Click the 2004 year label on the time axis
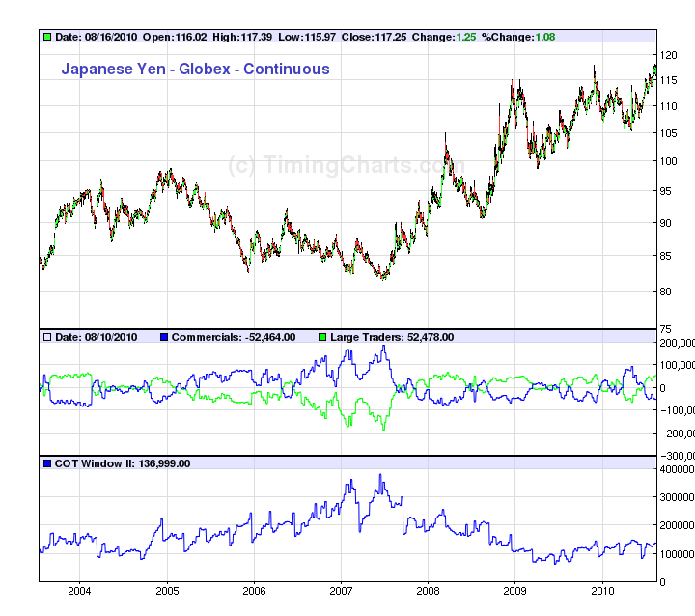The width and height of the screenshot is (695, 616). [x=79, y=591]
